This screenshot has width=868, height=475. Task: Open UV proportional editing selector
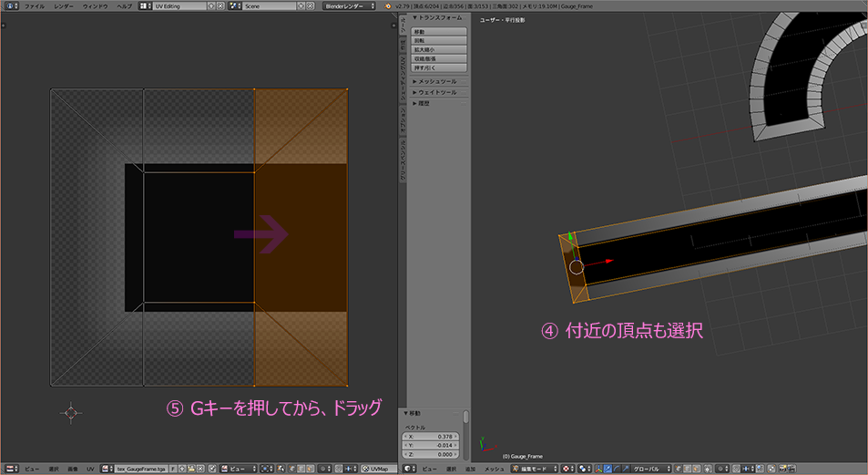(x=325, y=469)
